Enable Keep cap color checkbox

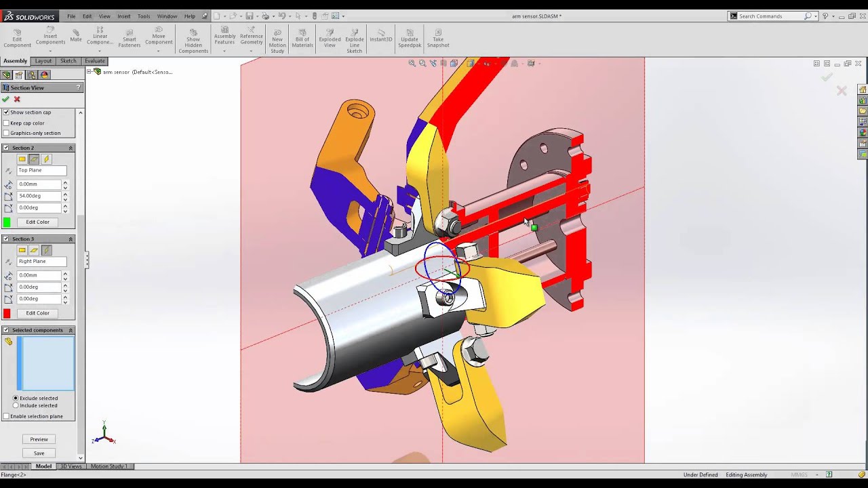pos(6,123)
